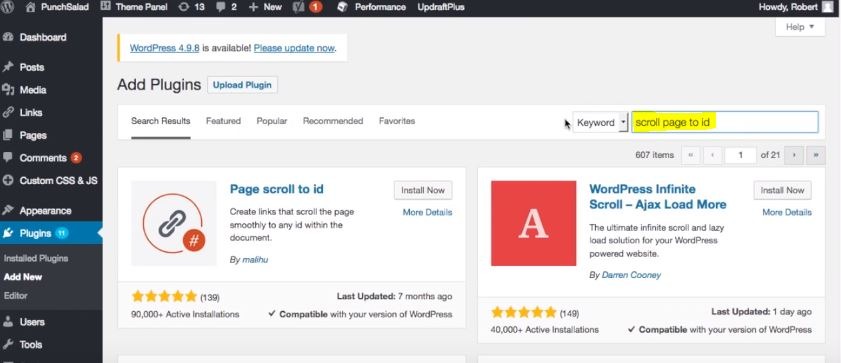Go to next results page arrow
The width and height of the screenshot is (841, 363).
[794, 155]
